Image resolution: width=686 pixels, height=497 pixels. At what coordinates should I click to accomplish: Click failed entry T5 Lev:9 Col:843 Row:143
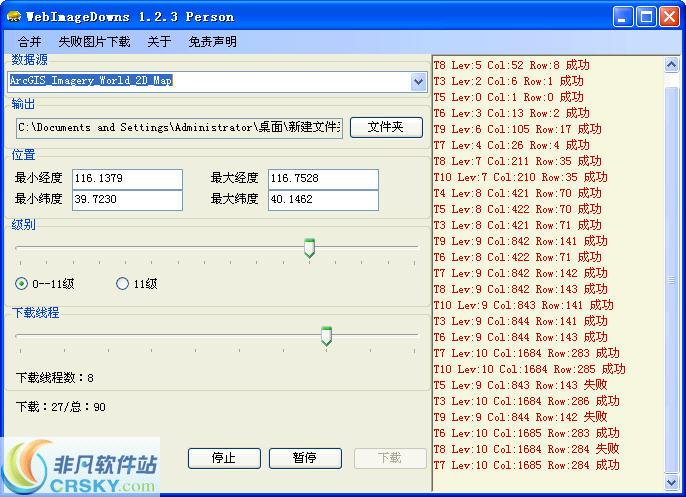click(521, 385)
